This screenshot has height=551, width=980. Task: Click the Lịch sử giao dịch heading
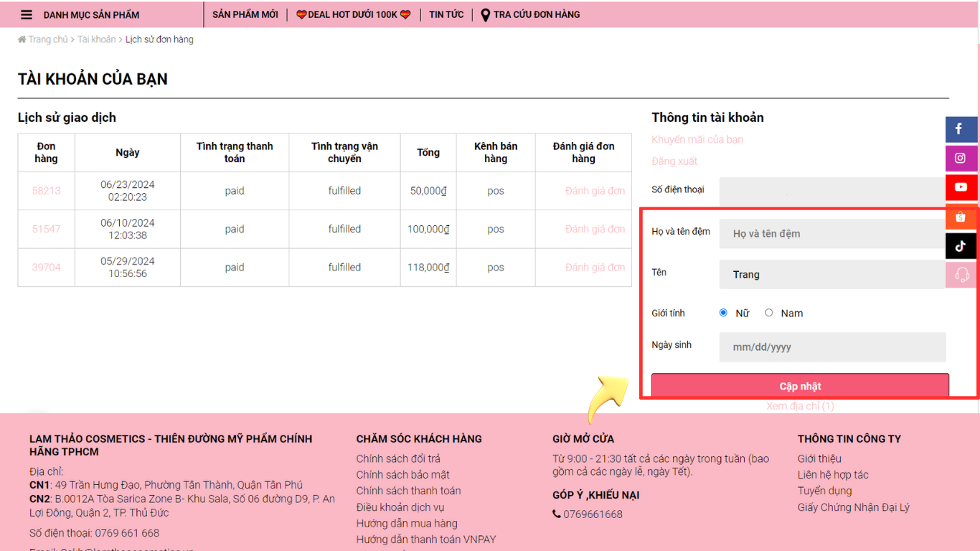(x=67, y=118)
